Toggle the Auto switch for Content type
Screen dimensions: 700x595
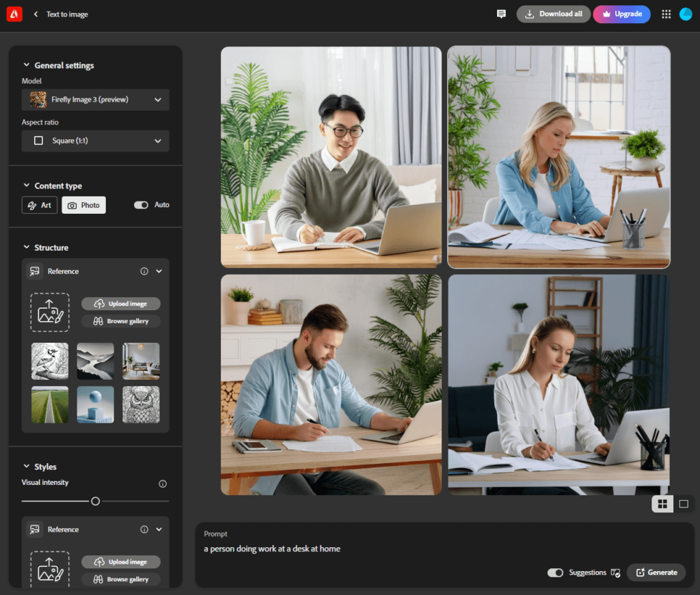click(x=139, y=204)
